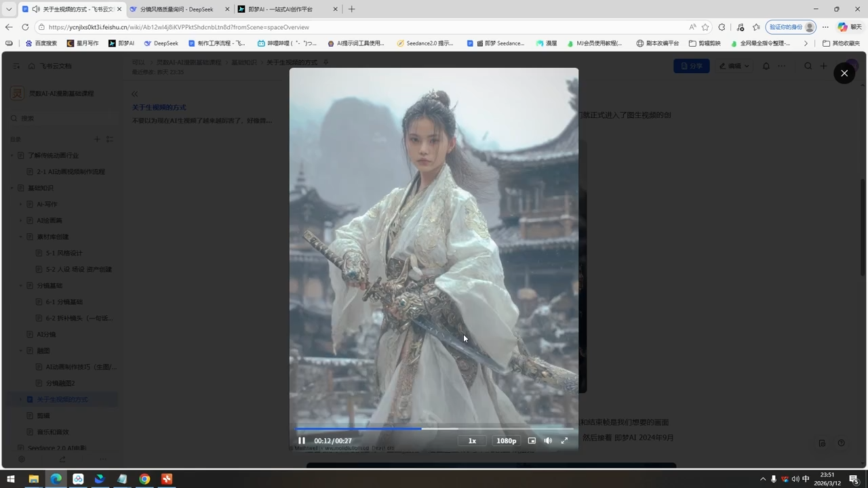Switch video quality from 1080p

tap(506, 441)
